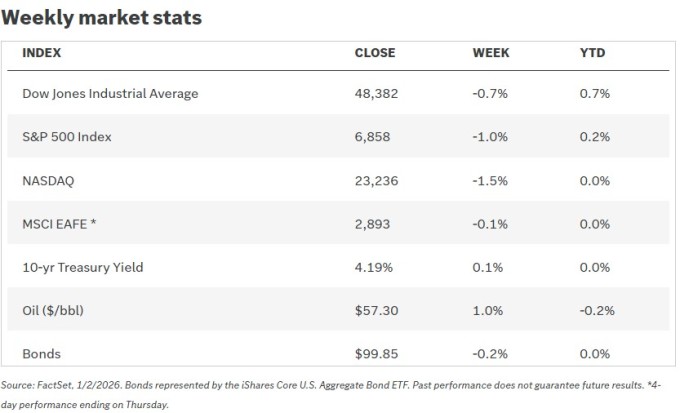Click the S&P 500 close value 6,858
680x413 pixels.
pyautogui.click(x=371, y=137)
